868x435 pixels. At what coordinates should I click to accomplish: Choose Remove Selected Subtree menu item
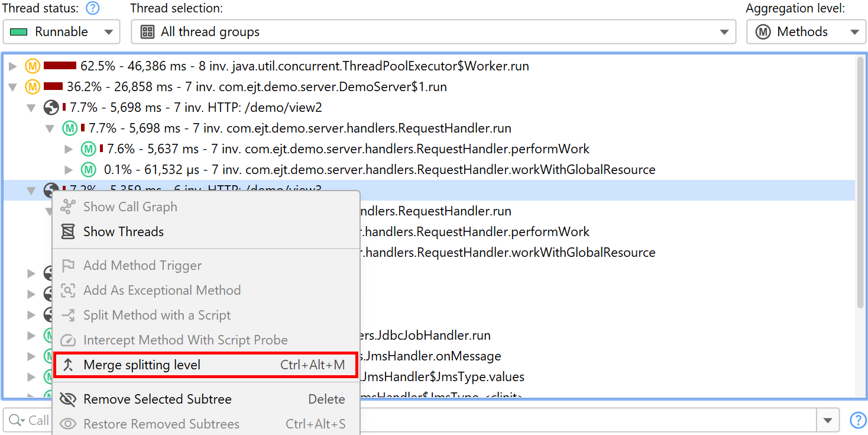tap(157, 399)
